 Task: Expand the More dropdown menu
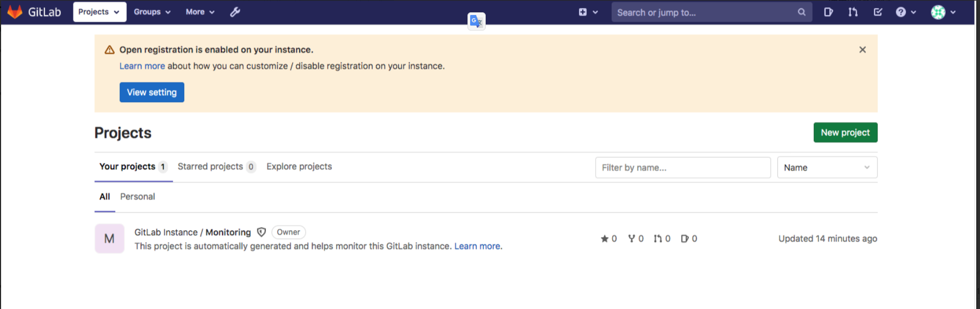[x=200, y=12]
